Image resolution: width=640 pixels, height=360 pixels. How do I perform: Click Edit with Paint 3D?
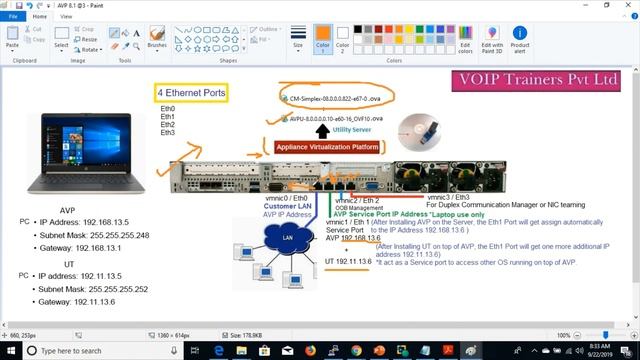(x=492, y=40)
